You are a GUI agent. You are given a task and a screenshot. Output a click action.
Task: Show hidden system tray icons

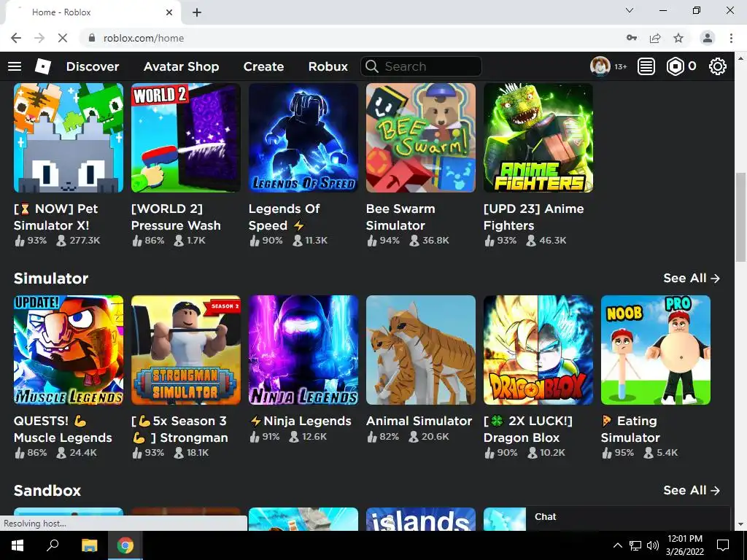pos(617,545)
